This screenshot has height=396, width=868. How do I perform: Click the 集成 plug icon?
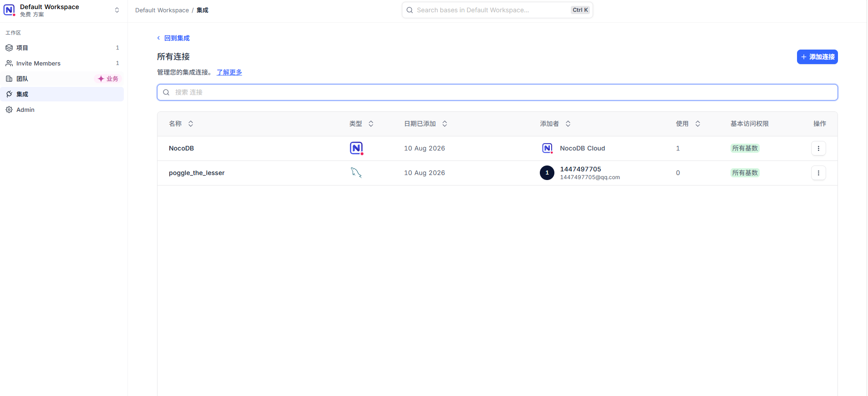9,94
